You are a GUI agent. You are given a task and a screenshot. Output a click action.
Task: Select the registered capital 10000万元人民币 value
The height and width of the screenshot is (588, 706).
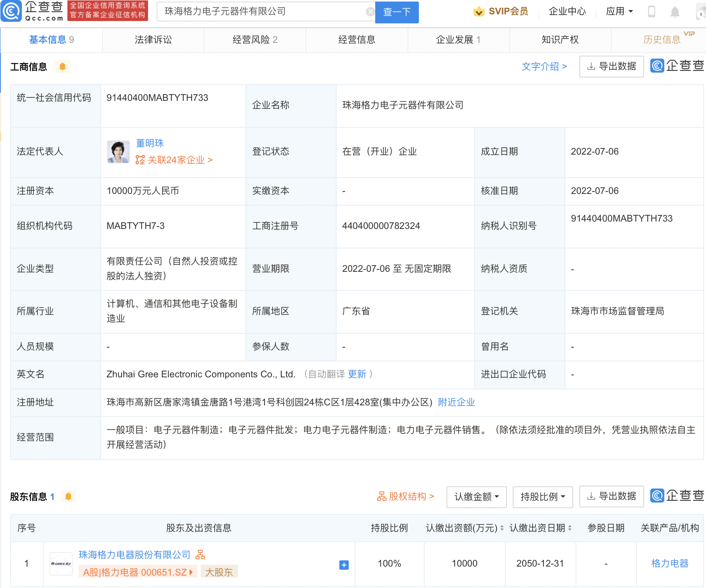tap(143, 191)
